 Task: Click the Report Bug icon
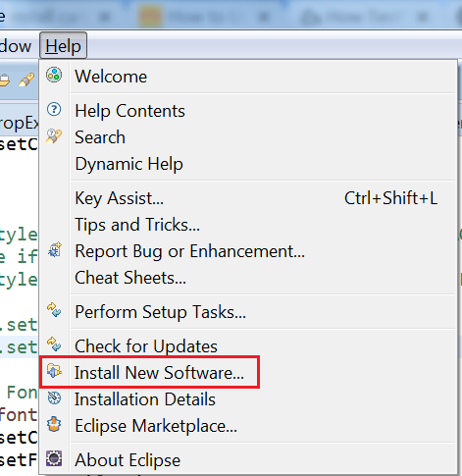pyautogui.click(x=55, y=250)
